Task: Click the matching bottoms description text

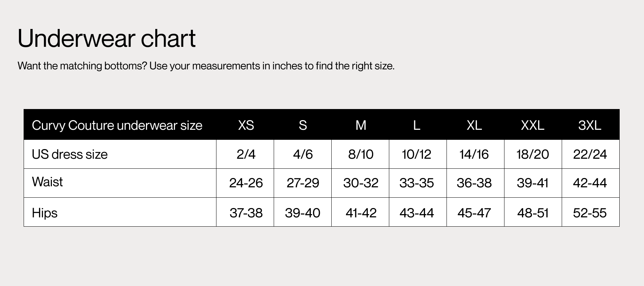Action: tap(206, 66)
